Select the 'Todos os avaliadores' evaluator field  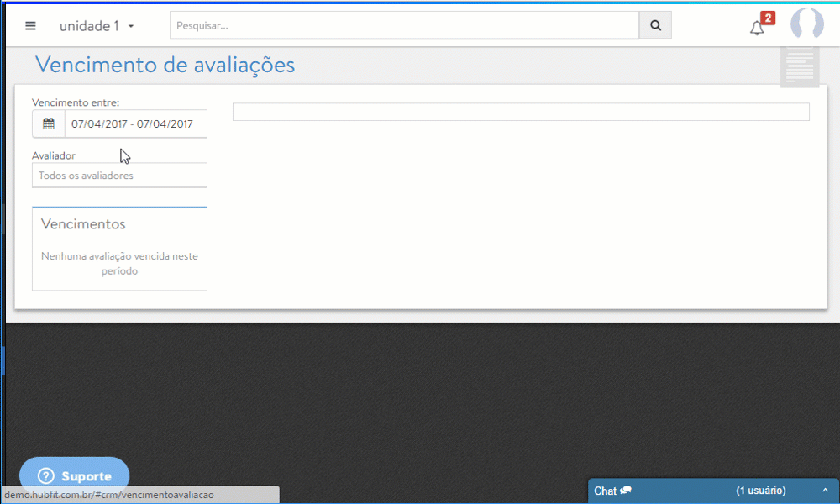pos(119,176)
